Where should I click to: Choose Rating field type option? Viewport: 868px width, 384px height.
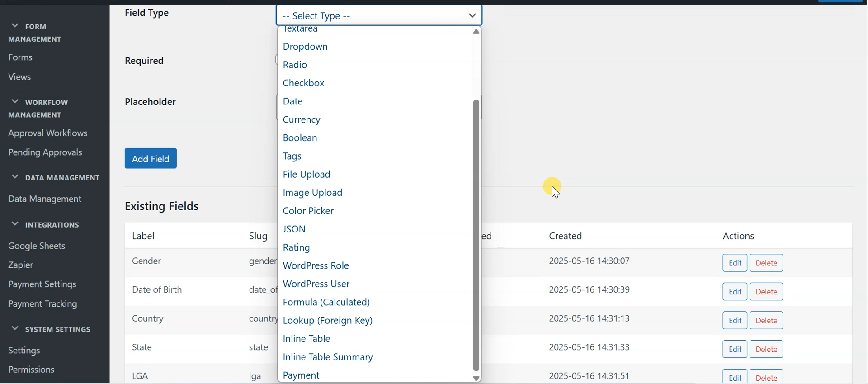[x=374, y=247]
